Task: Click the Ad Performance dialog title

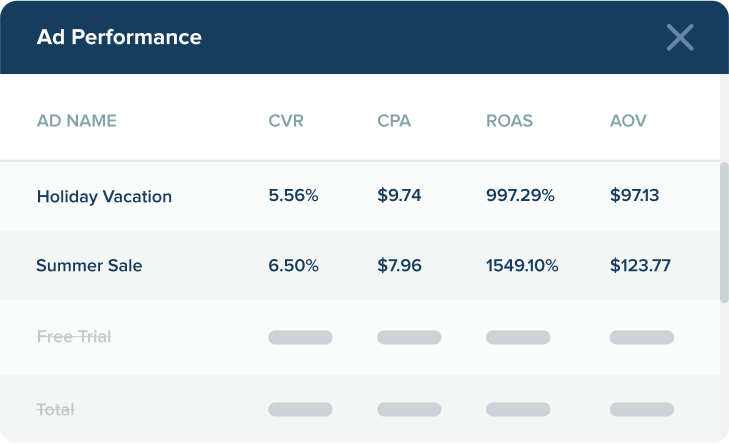Action: tap(119, 38)
